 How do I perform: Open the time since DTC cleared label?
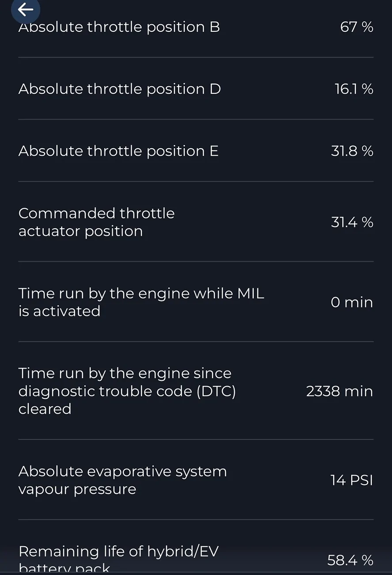(127, 391)
